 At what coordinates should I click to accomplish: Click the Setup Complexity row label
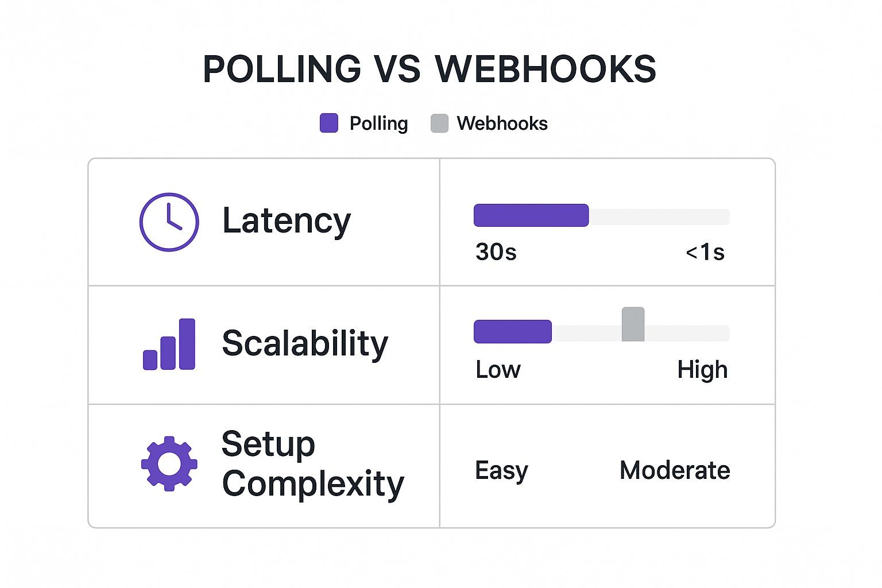[x=313, y=464]
